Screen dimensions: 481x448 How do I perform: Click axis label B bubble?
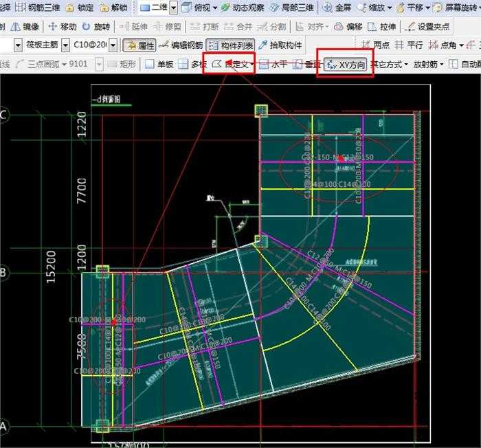[3, 272]
